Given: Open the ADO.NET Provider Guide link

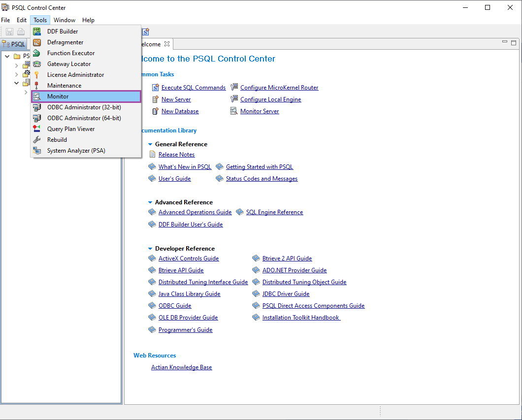Looking at the screenshot, I should tap(294, 270).
